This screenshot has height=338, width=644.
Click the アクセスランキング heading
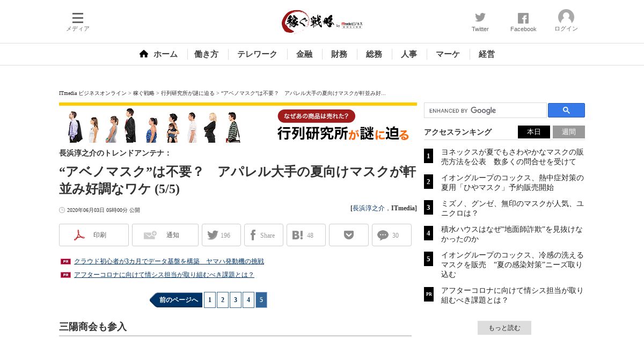[458, 132]
